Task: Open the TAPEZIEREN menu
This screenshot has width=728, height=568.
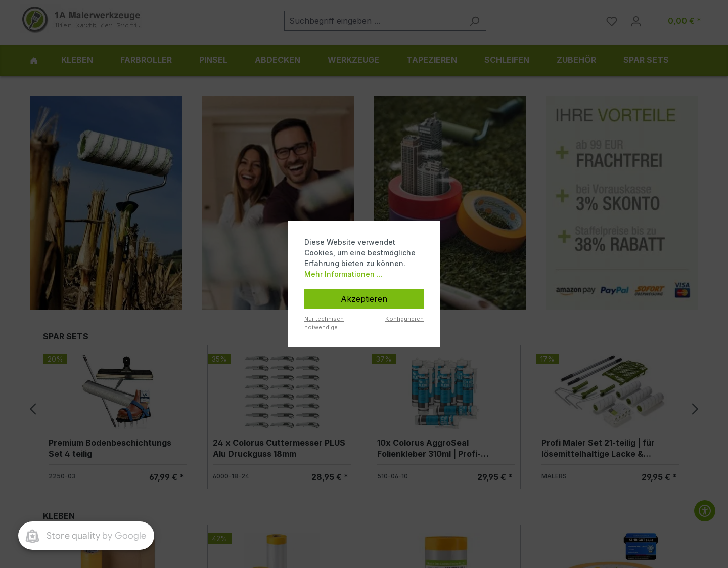Action: (432, 60)
